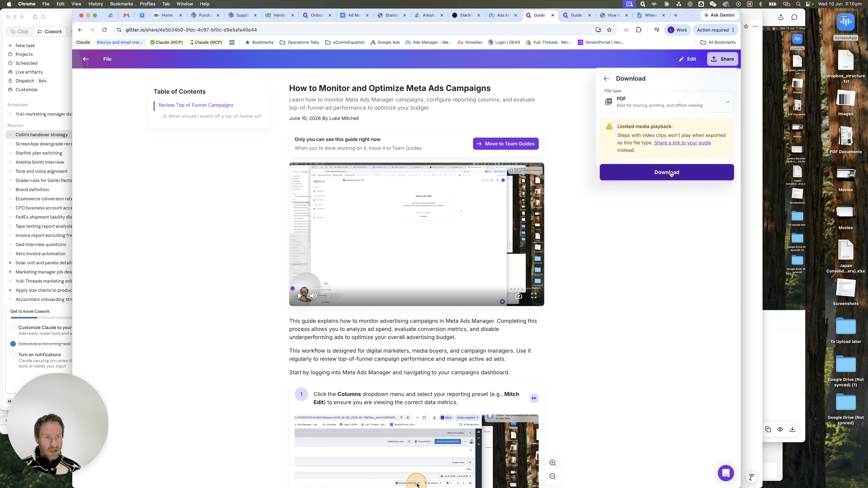Uncheck 'Schedule a recurring task' item
The image size is (868, 488).
(13, 344)
